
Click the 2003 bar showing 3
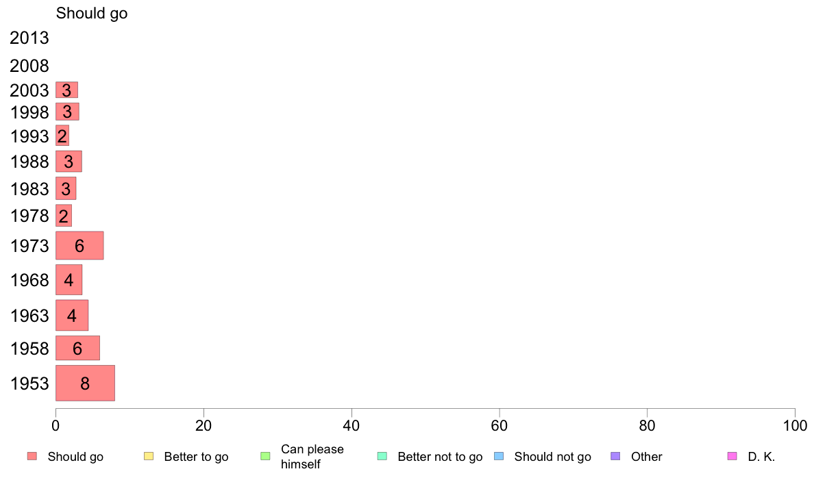click(66, 90)
